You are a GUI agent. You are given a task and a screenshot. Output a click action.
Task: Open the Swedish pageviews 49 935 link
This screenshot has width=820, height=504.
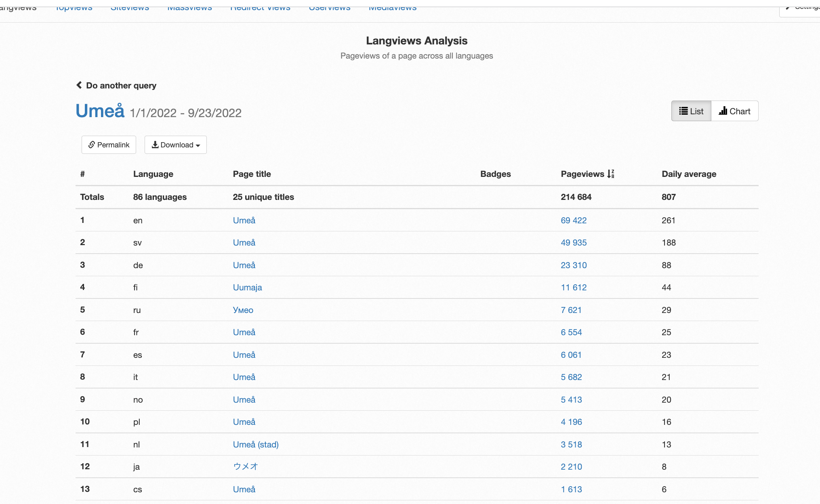pos(573,243)
